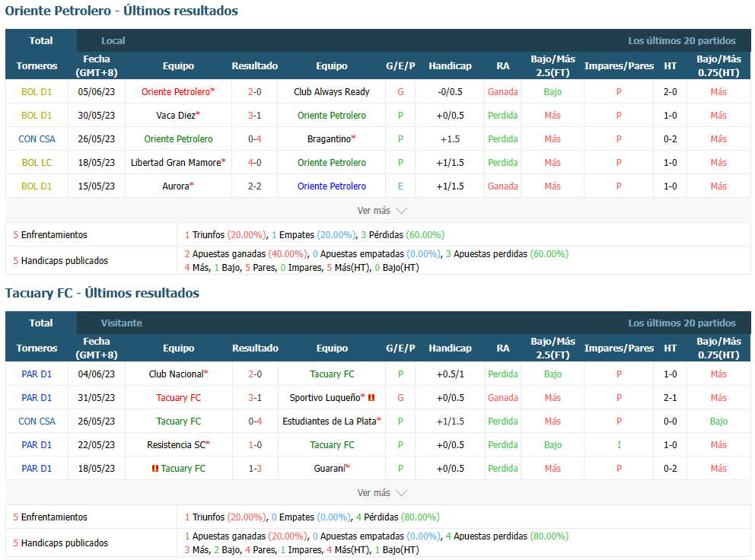
Task: Open Club Nacional team link
Action: [177, 374]
